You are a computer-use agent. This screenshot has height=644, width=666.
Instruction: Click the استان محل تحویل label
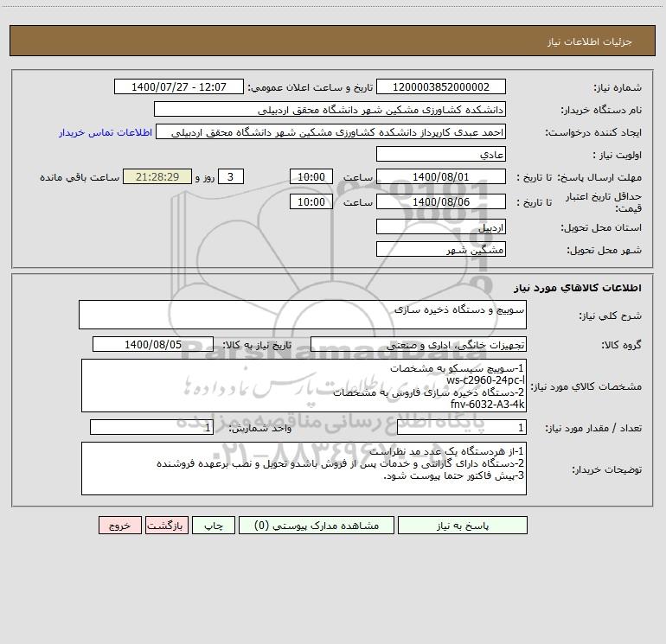click(x=601, y=228)
